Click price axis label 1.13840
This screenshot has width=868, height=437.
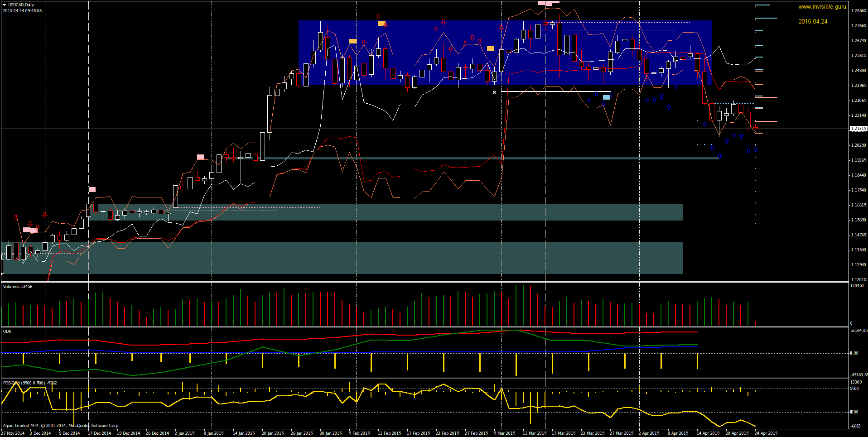tap(859, 250)
